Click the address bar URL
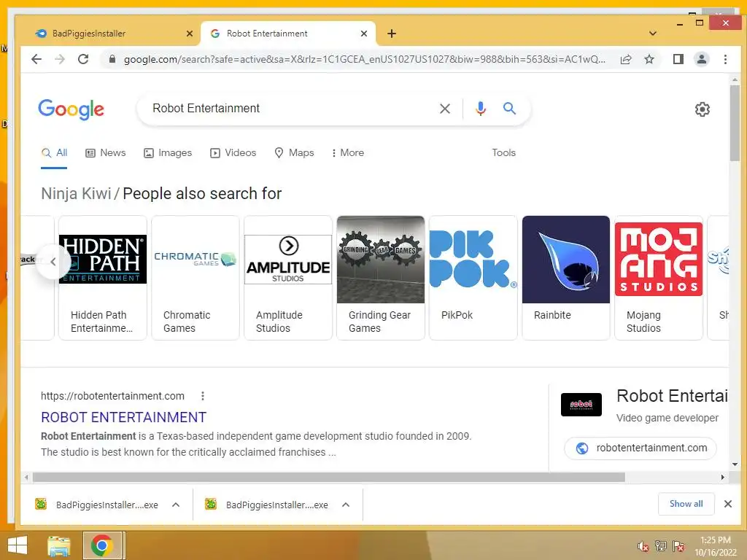This screenshot has width=747, height=560. point(365,59)
